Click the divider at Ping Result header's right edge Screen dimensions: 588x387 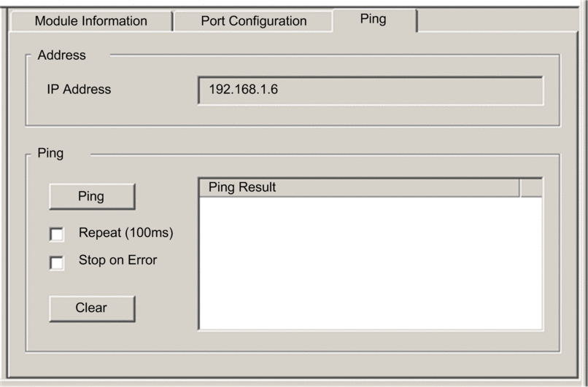(x=519, y=187)
